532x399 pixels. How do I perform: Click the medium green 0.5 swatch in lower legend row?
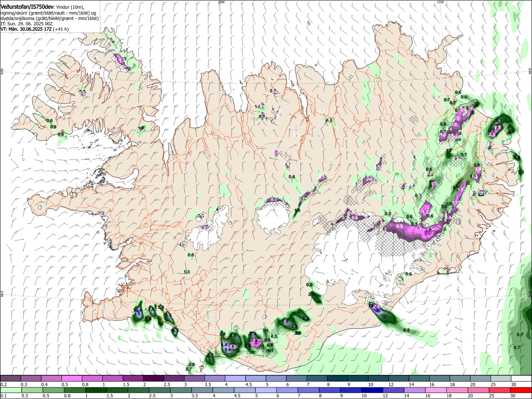click(x=53, y=390)
